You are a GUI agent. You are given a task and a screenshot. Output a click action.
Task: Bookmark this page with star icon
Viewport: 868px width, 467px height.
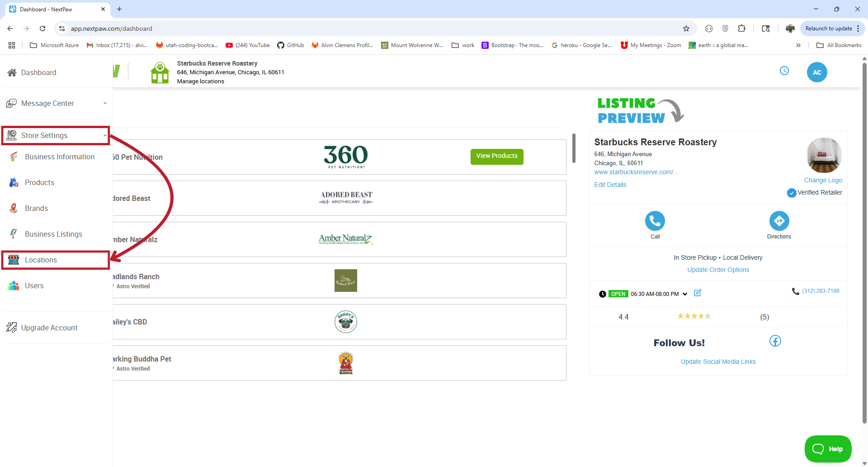click(x=686, y=29)
